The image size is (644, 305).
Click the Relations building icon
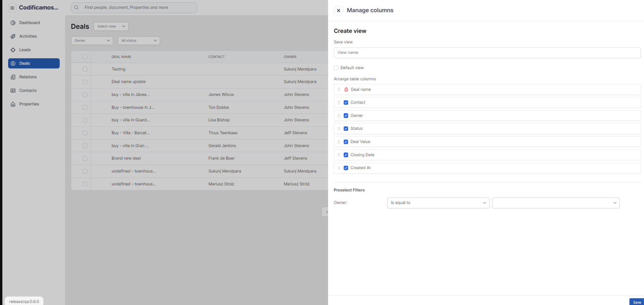[13, 77]
